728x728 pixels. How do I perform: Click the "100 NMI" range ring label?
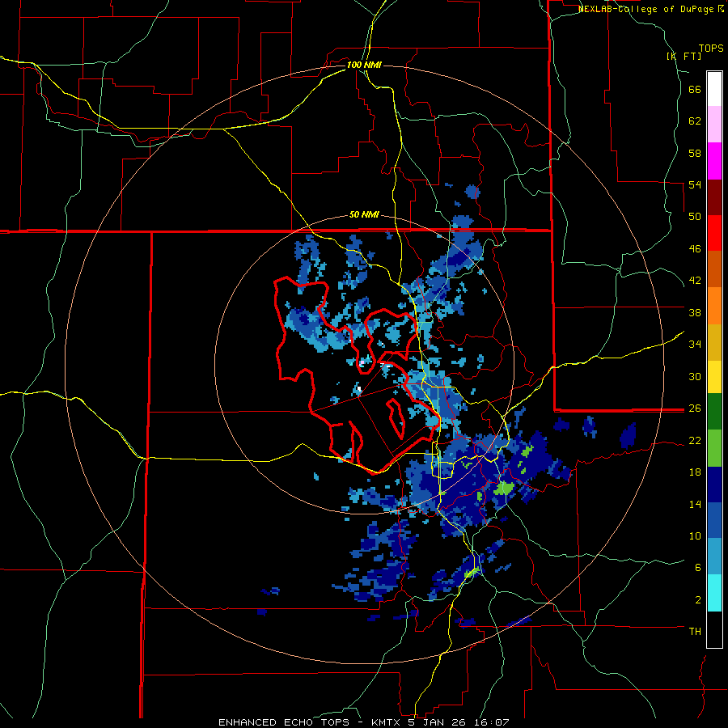[364, 65]
